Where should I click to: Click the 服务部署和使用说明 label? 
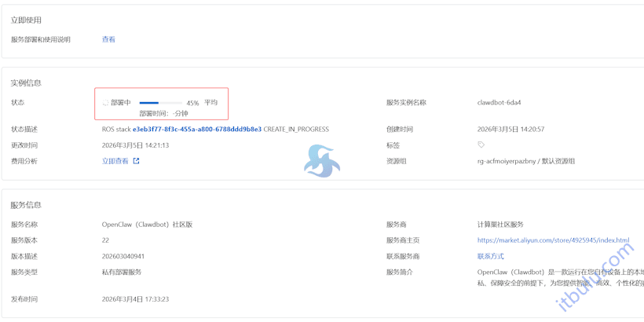coord(40,39)
